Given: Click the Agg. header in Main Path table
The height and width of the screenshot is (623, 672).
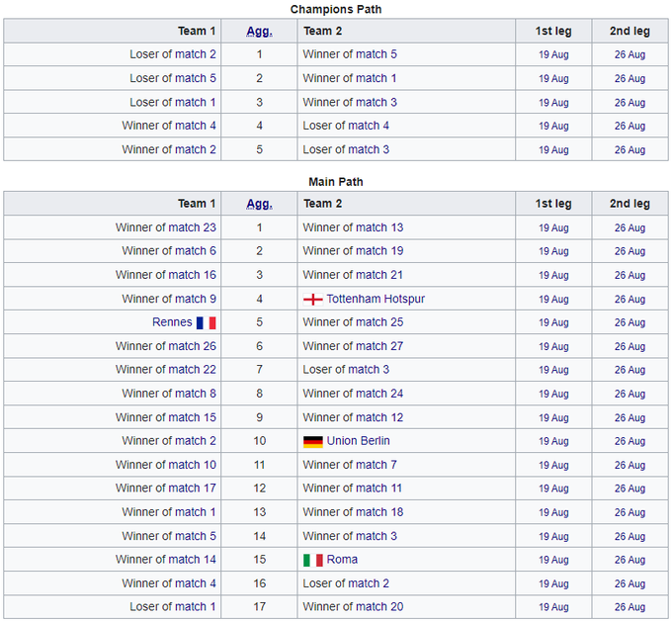Looking at the screenshot, I should pyautogui.click(x=259, y=204).
